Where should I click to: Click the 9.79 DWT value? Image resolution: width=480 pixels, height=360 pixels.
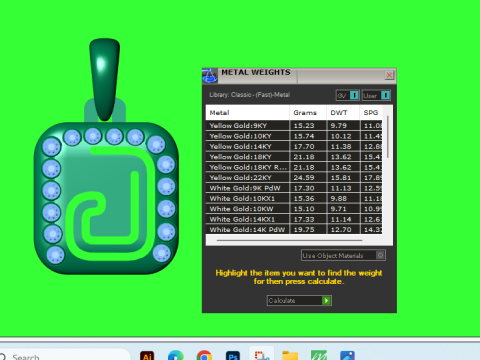pos(339,126)
